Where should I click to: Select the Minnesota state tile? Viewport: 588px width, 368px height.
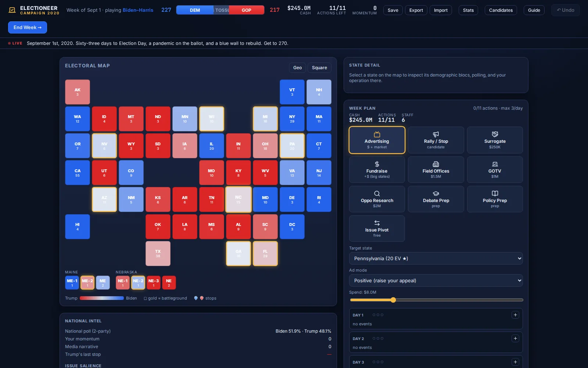(x=185, y=119)
